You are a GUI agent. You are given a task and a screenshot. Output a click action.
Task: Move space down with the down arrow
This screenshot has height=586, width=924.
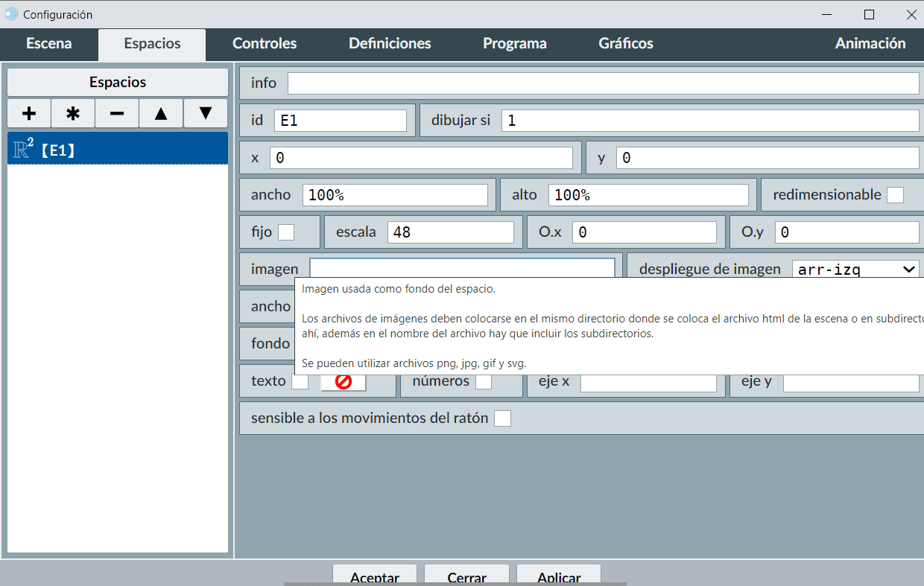[206, 113]
